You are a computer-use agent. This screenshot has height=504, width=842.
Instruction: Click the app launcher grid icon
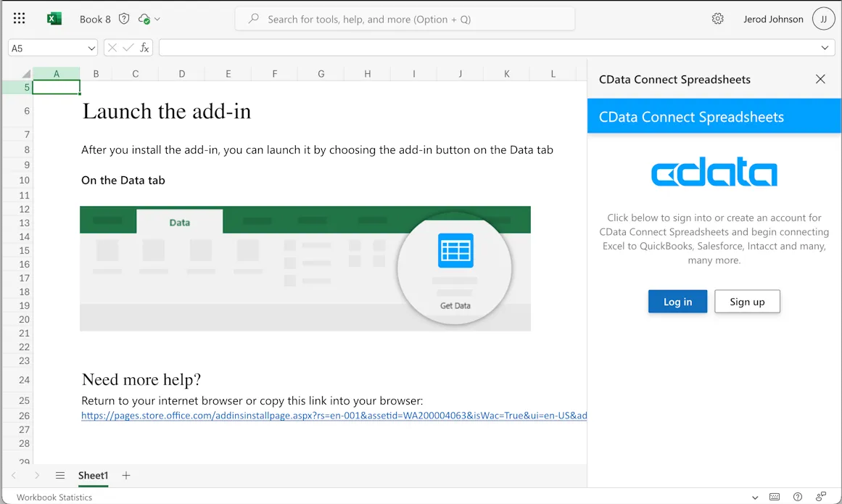pyautogui.click(x=19, y=17)
